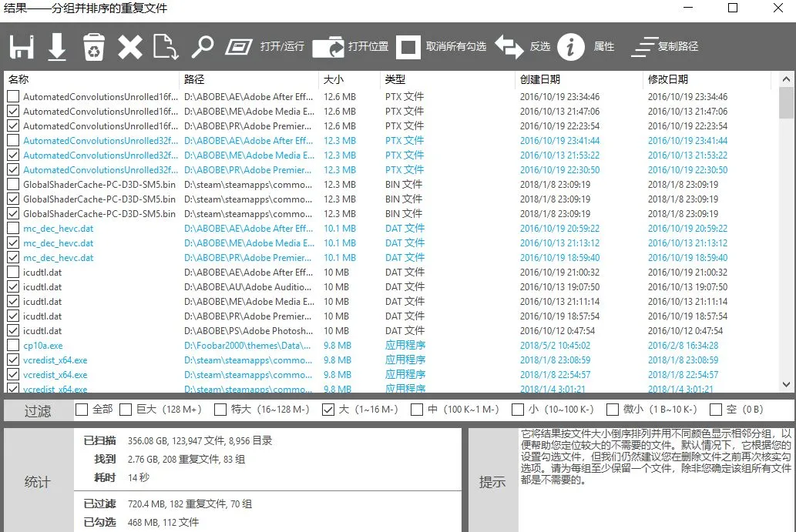Click the save (floppy disk) icon
The height and width of the screenshot is (532, 796).
(x=22, y=47)
